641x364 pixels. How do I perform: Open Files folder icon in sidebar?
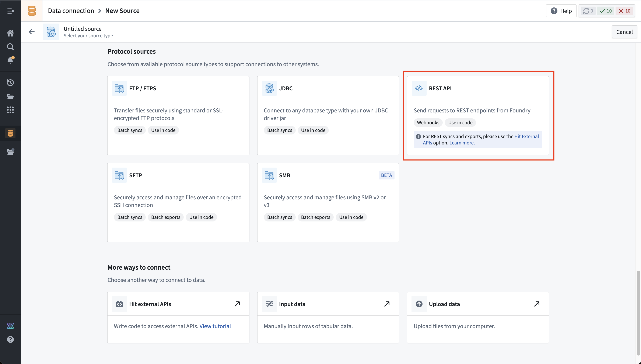(x=10, y=97)
